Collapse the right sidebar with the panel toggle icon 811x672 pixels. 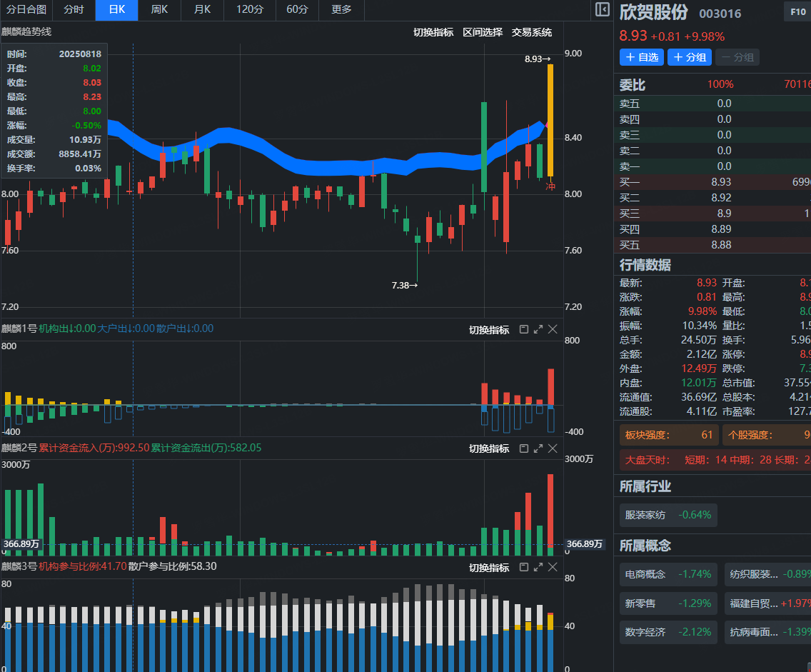click(602, 10)
